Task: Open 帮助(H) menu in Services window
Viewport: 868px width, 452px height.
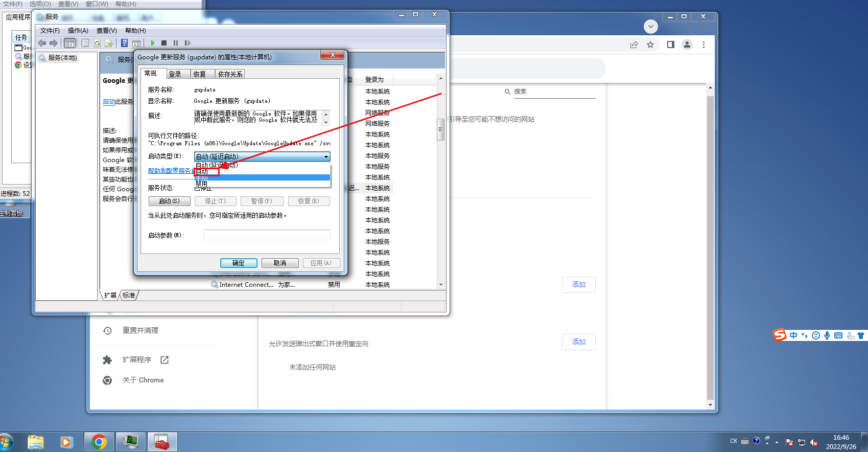Action: pyautogui.click(x=135, y=31)
